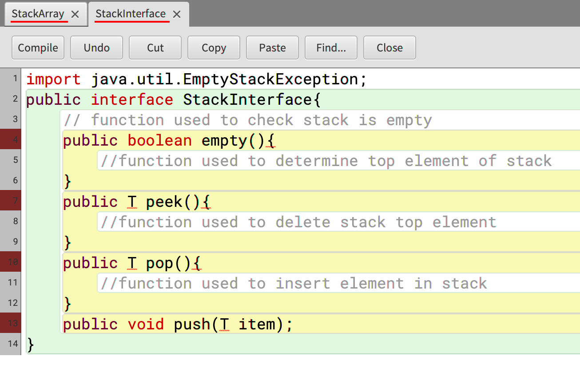Click the Close button in the toolbar
This screenshot has width=580, height=392.
point(389,48)
